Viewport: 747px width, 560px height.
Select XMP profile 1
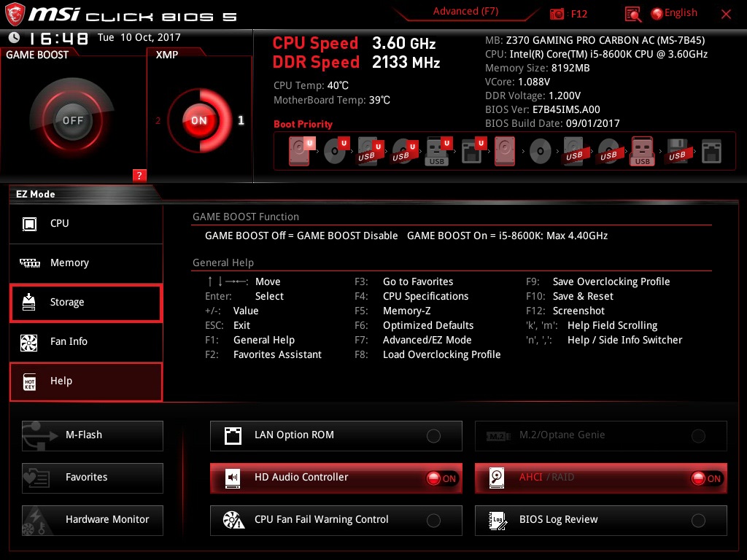pyautogui.click(x=241, y=120)
